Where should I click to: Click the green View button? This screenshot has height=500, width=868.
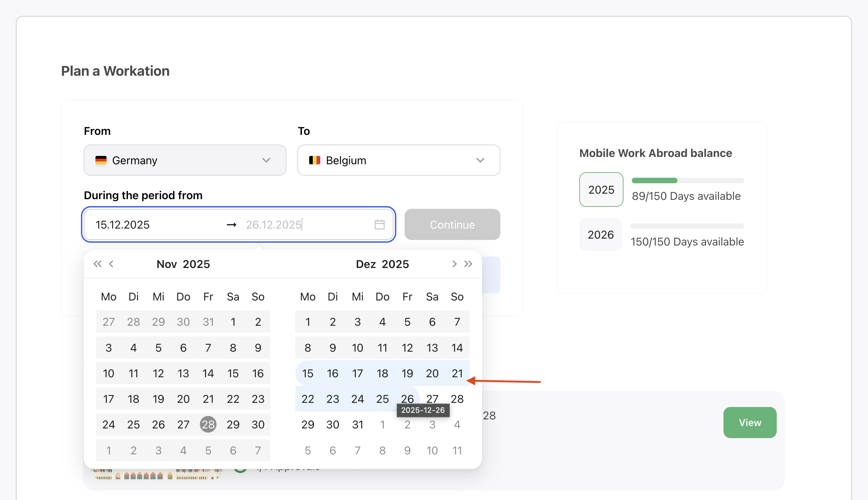coord(750,423)
